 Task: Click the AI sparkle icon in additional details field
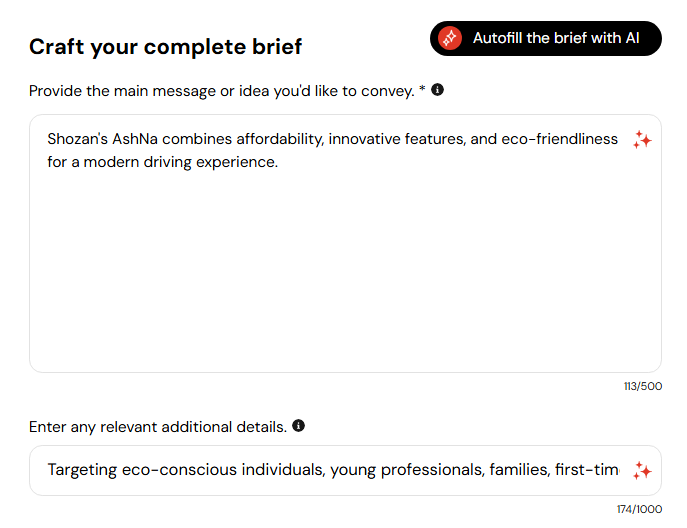[x=642, y=471]
